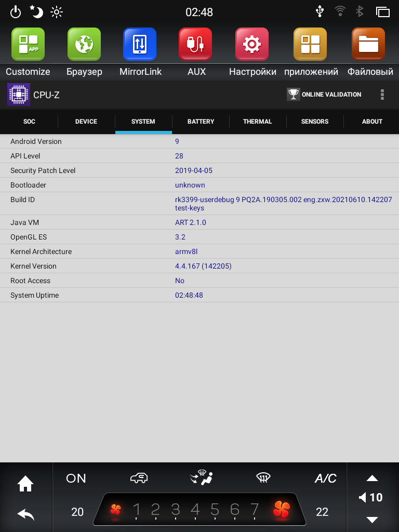Click the Online Validation button
The width and height of the screenshot is (399, 532).
(324, 95)
